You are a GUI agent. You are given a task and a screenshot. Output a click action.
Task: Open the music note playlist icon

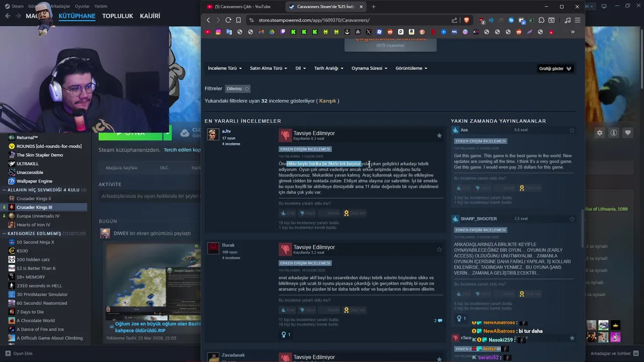pyautogui.click(x=568, y=20)
